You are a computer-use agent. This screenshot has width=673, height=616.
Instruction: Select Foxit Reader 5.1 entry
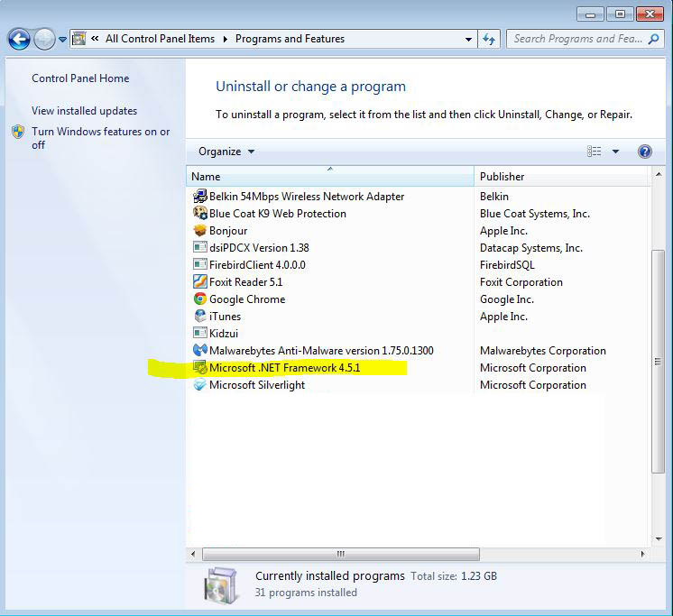click(245, 282)
